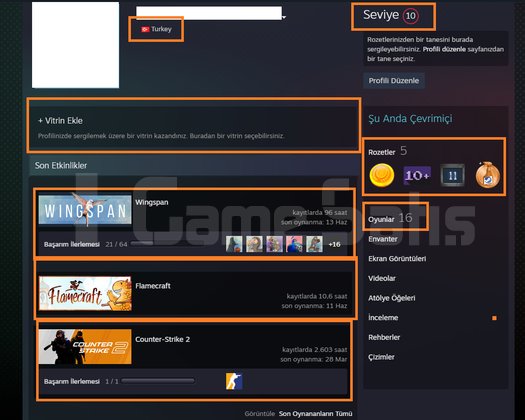Open the fourth Wingspan achievement thumbnail

[x=294, y=244]
